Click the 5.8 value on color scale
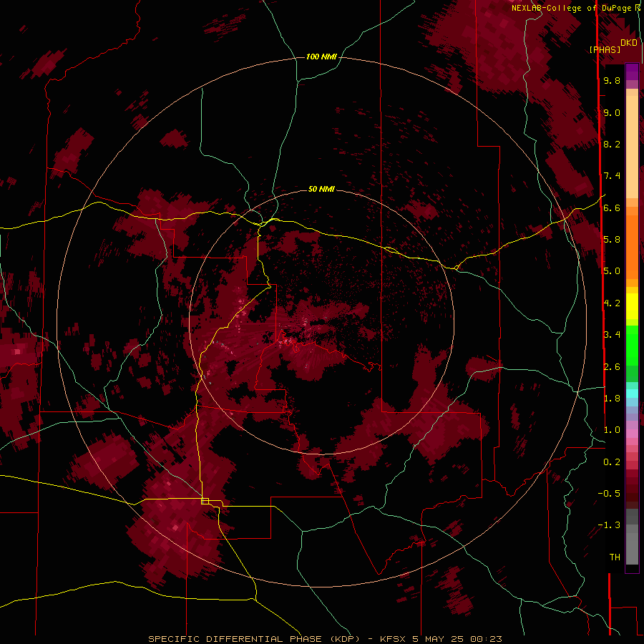This screenshot has width=644, height=644. (x=612, y=240)
